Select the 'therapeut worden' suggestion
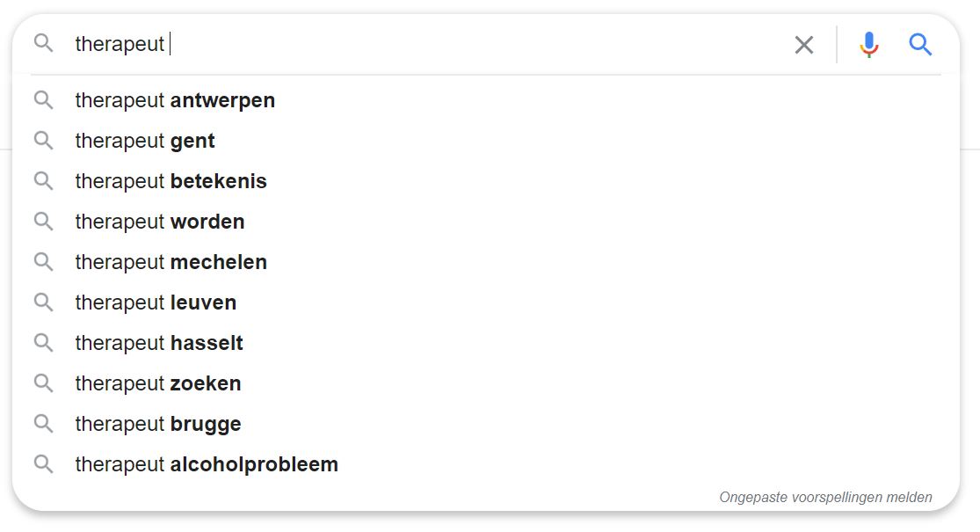This screenshot has height=532, width=980. click(160, 222)
